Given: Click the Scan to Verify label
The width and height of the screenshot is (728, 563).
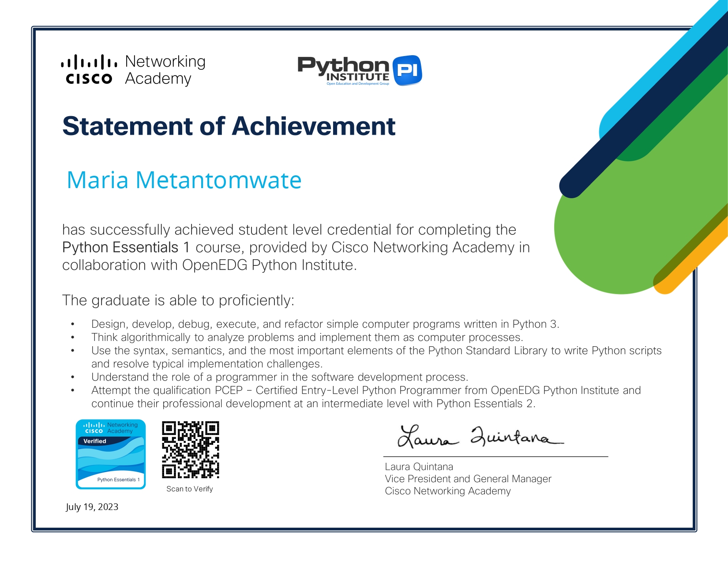Looking at the screenshot, I should [x=190, y=489].
